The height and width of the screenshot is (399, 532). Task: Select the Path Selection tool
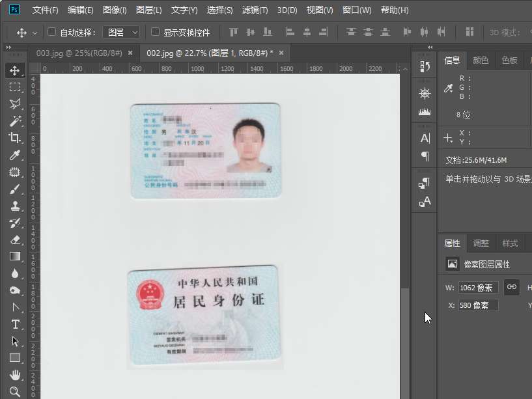14,341
